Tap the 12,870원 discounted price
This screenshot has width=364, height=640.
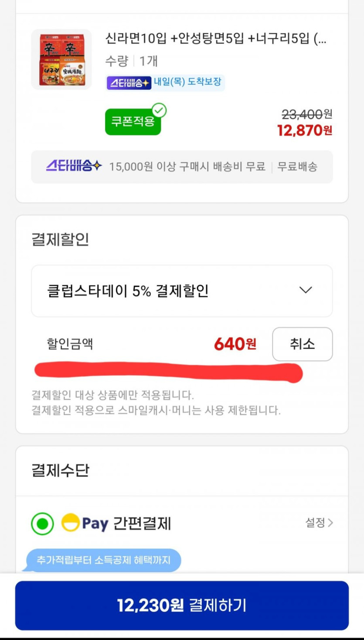pyautogui.click(x=304, y=130)
